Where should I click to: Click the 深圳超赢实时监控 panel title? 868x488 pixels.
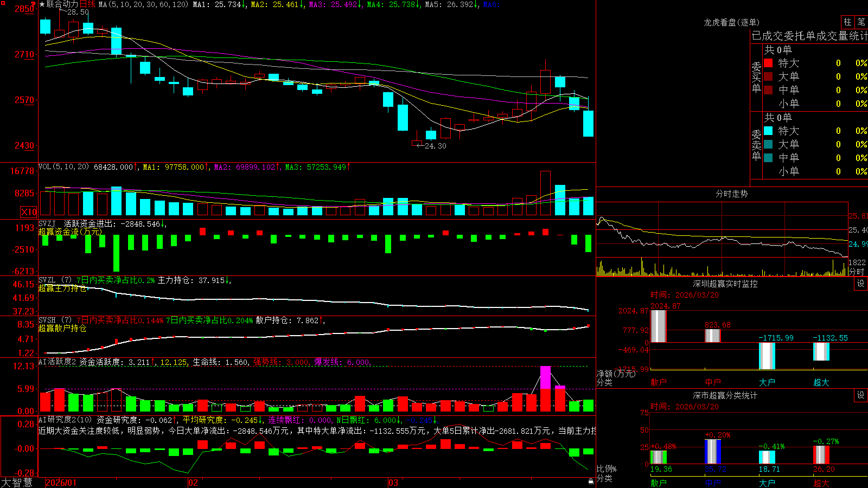(725, 284)
